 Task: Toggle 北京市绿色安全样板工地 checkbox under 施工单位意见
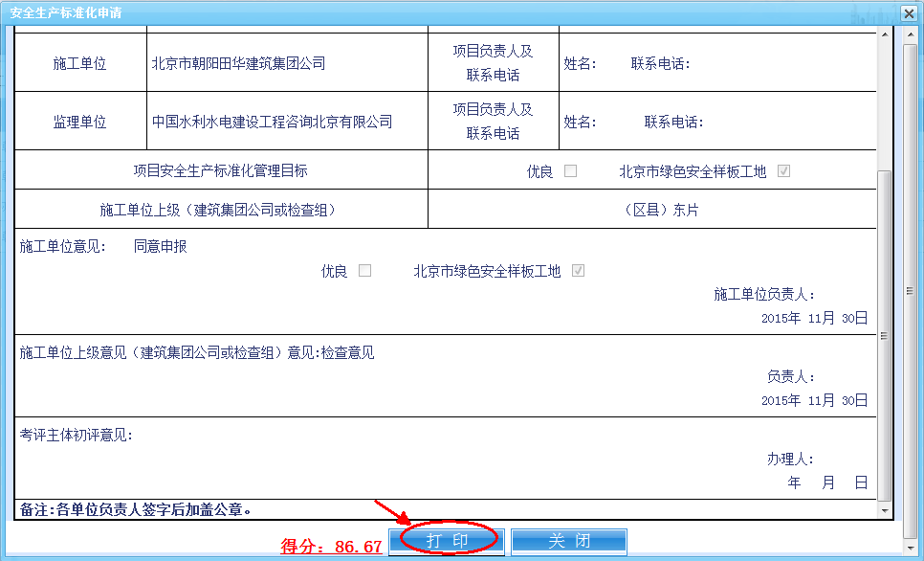pos(578,271)
